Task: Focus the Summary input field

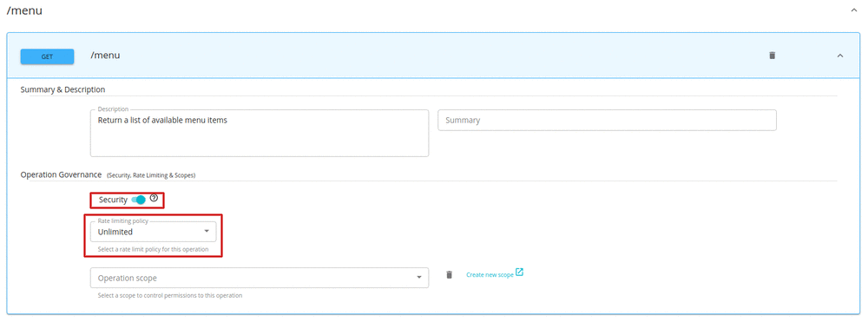Action: [607, 120]
